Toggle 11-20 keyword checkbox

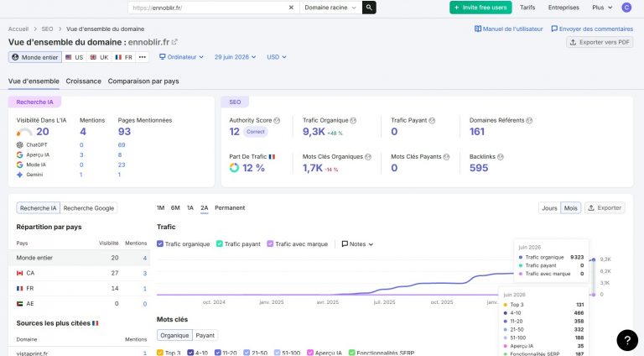218,353
